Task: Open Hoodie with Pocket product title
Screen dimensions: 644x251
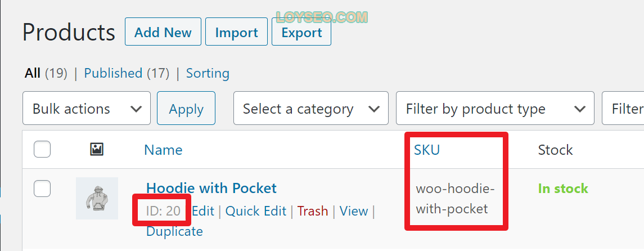Action: click(211, 188)
